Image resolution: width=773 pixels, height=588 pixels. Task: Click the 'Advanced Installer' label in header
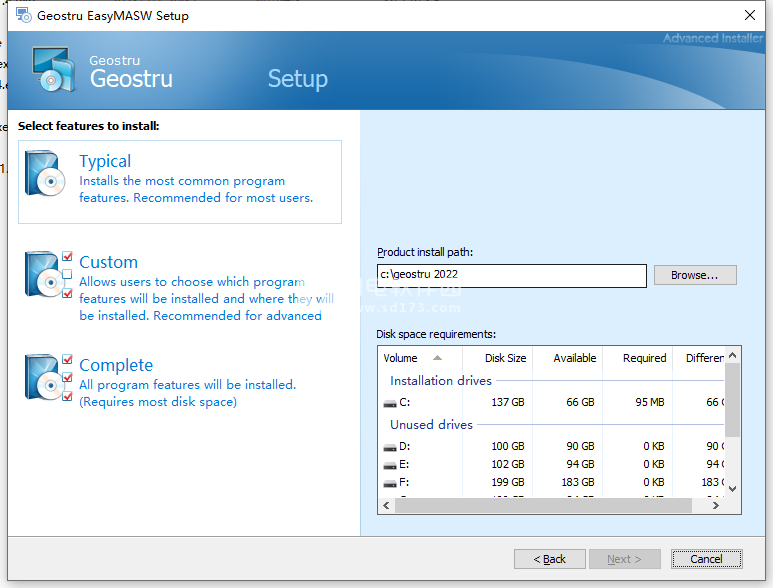[x=713, y=38]
